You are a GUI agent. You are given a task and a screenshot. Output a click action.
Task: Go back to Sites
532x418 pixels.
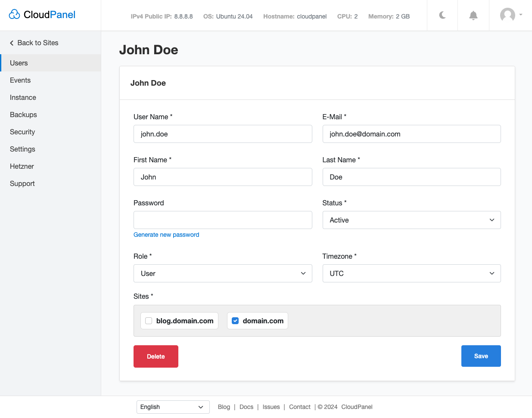pos(34,43)
